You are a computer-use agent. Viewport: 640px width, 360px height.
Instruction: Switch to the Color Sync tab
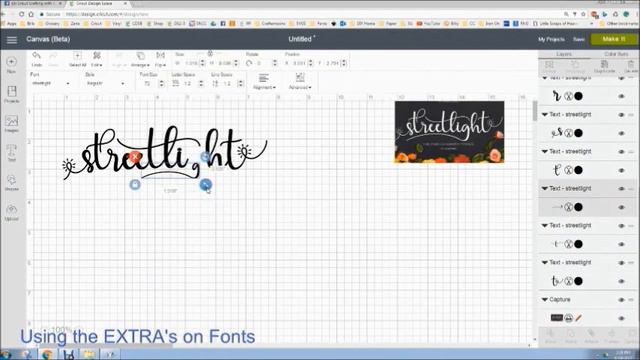616,54
